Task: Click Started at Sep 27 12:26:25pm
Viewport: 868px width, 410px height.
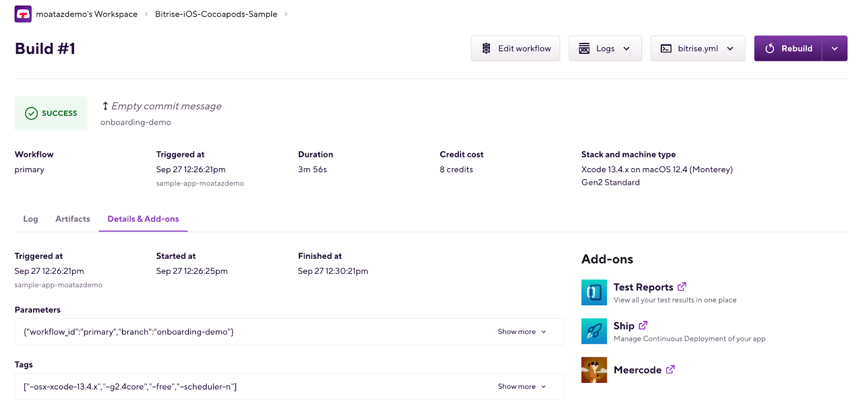Action: (x=192, y=271)
